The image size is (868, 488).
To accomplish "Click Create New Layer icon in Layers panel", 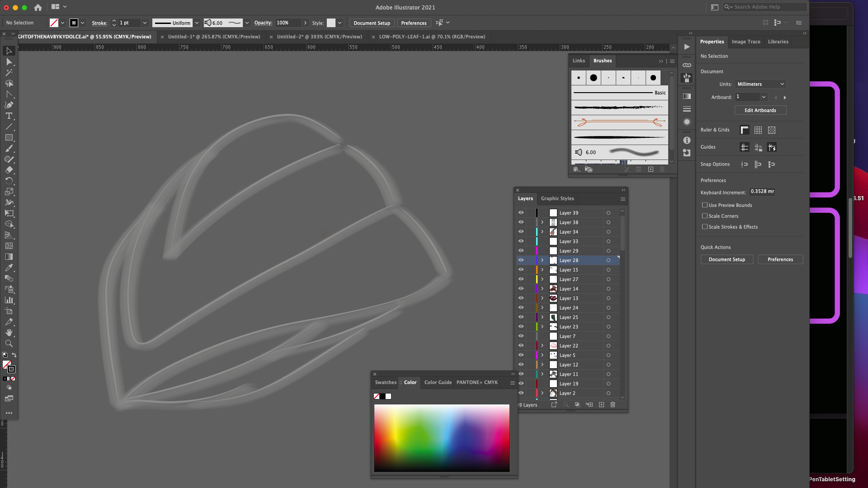I will point(601,404).
